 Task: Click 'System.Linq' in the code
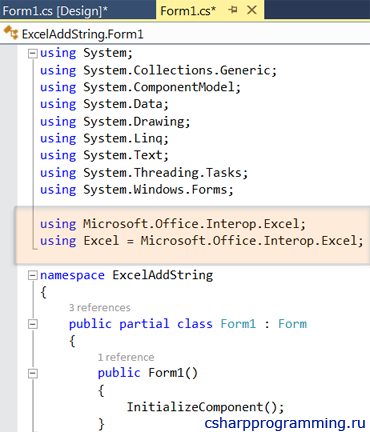click(123, 139)
